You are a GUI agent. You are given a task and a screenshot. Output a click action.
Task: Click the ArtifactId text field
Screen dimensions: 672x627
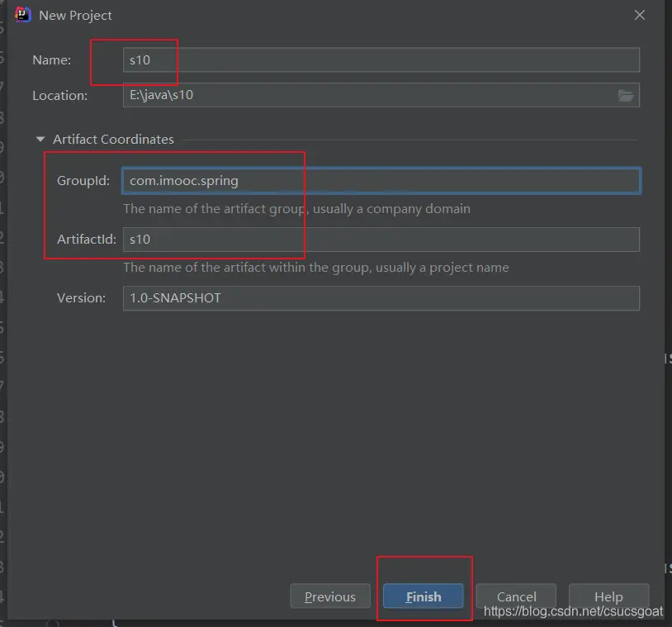[x=380, y=240]
